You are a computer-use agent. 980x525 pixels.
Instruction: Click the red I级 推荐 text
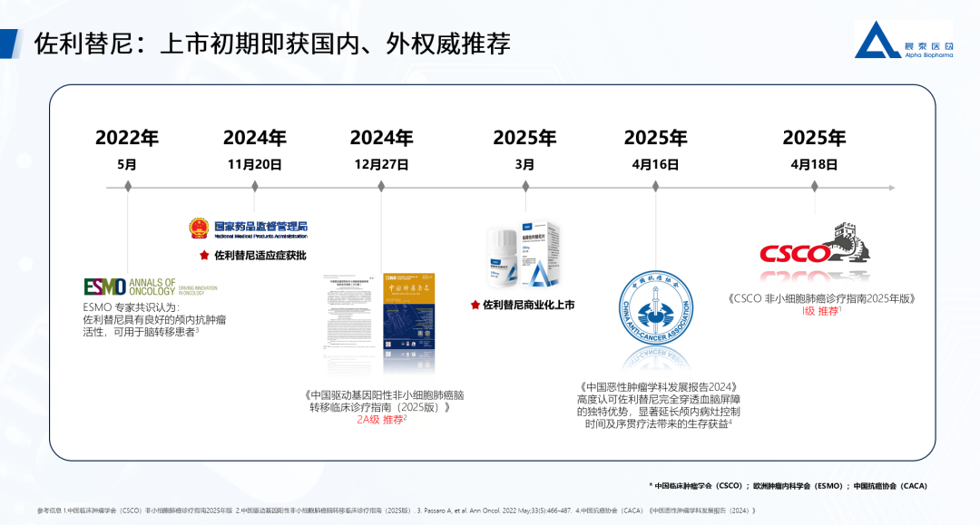822,311
